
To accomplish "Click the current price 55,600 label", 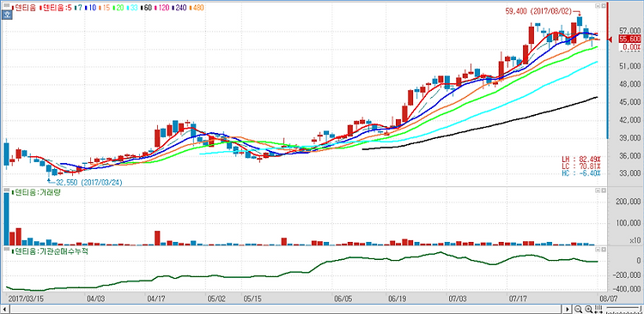I will [629, 39].
